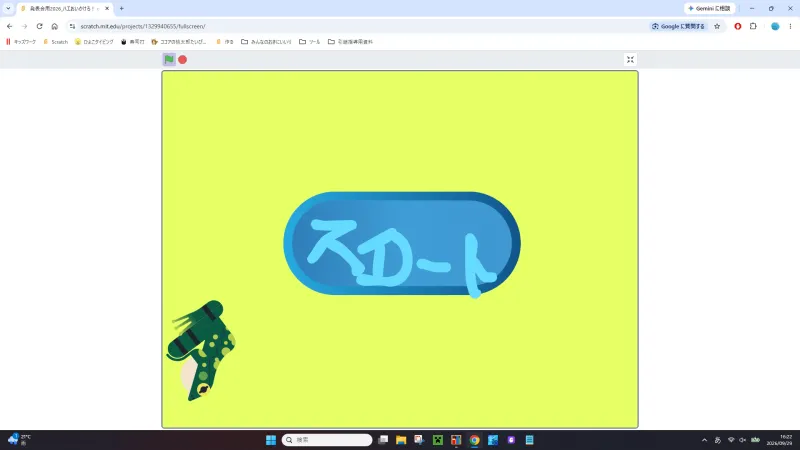Launch Minecraft from the taskbar
The width and height of the screenshot is (800, 450).
[x=438, y=440]
